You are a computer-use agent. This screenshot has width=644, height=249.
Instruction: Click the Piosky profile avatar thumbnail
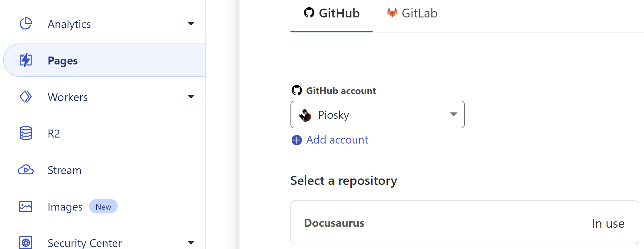(x=306, y=115)
